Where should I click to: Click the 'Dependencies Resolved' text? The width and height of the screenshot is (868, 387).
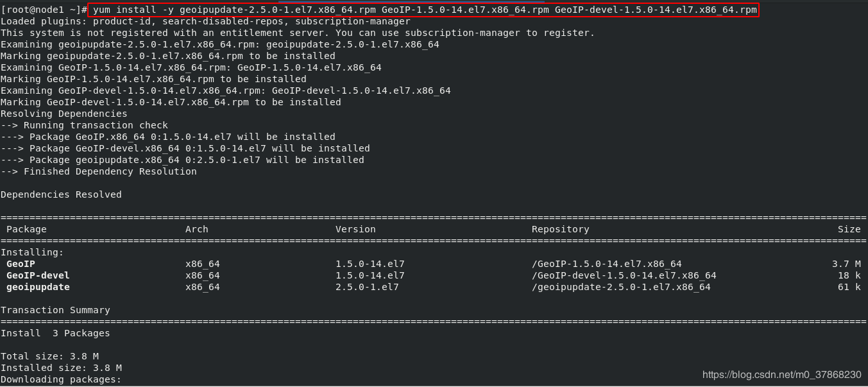pos(61,194)
